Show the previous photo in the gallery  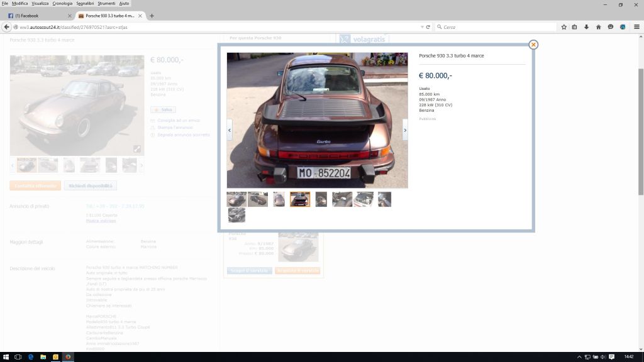tap(230, 130)
